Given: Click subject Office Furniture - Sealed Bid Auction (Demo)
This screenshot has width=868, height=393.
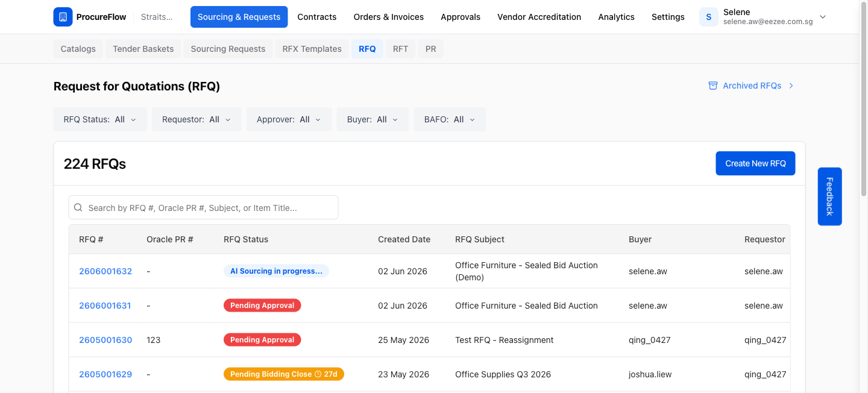Looking at the screenshot, I should [526, 271].
